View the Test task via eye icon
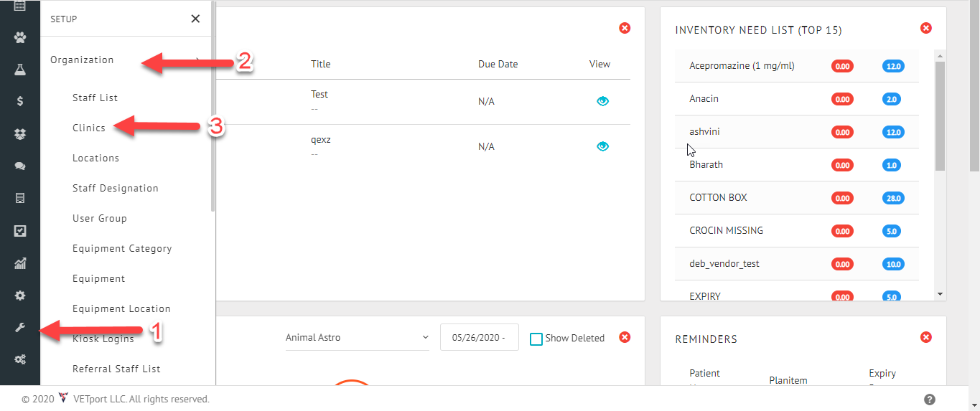The width and height of the screenshot is (980, 411). click(602, 101)
